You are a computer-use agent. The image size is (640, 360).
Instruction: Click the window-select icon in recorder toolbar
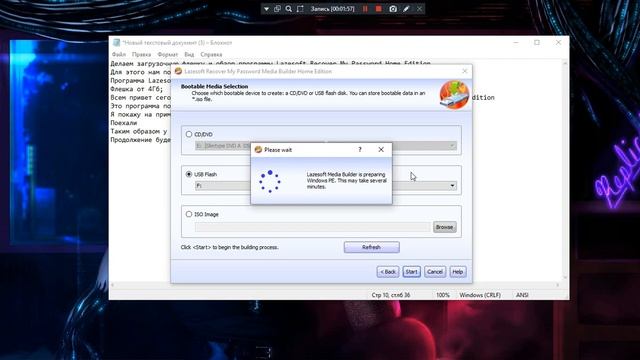(277, 9)
